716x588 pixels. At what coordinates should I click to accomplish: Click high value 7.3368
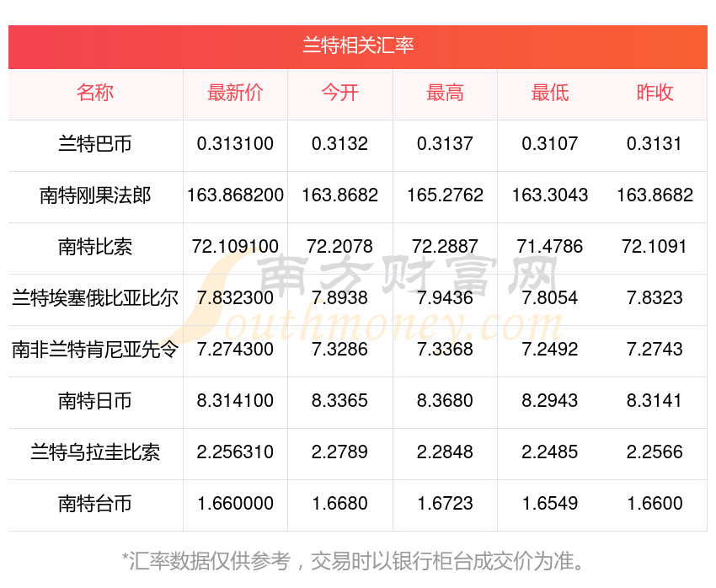coord(445,350)
